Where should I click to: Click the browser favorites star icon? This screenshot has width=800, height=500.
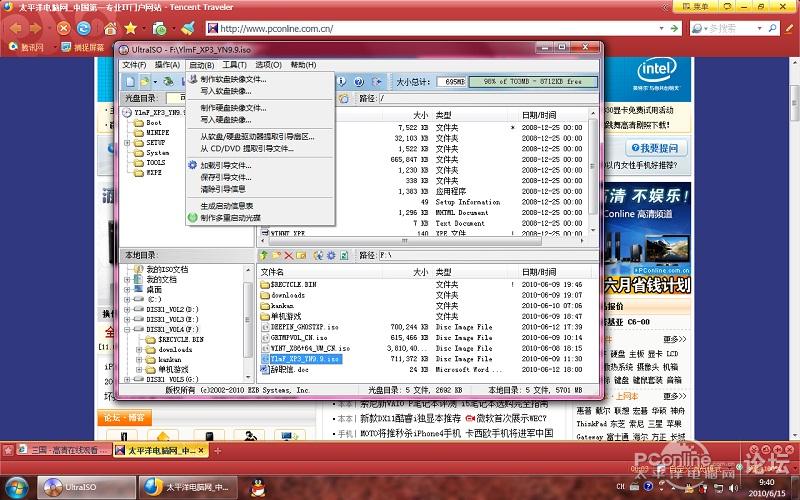click(131, 28)
